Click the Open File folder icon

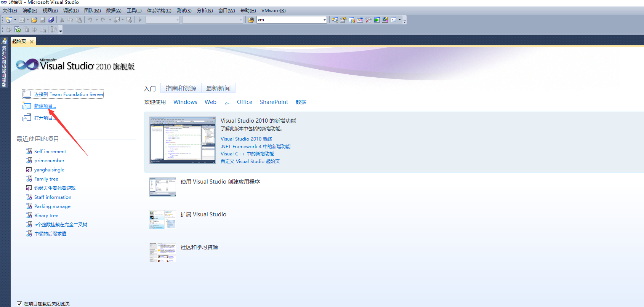[34, 20]
